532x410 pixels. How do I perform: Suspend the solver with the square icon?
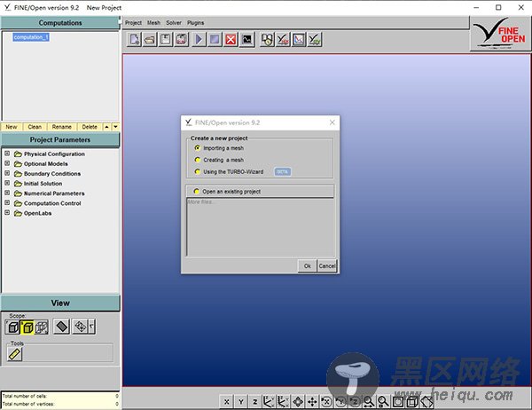tap(215, 39)
